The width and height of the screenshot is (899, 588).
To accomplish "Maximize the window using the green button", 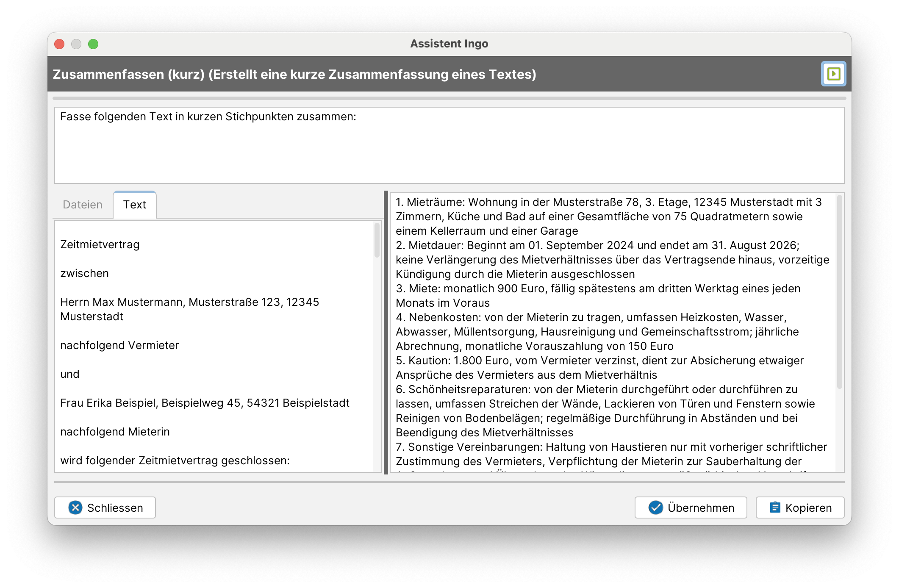I will (x=93, y=44).
